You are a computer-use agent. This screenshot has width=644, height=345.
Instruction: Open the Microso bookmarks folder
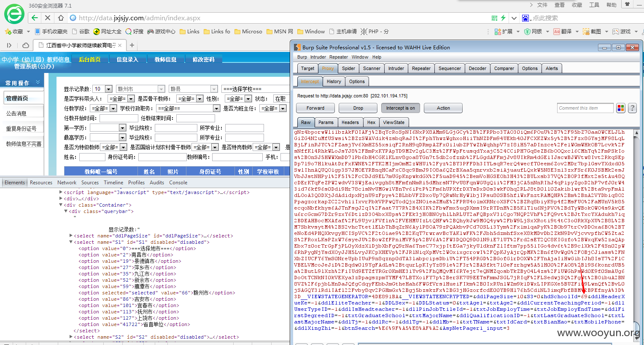pyautogui.click(x=248, y=32)
